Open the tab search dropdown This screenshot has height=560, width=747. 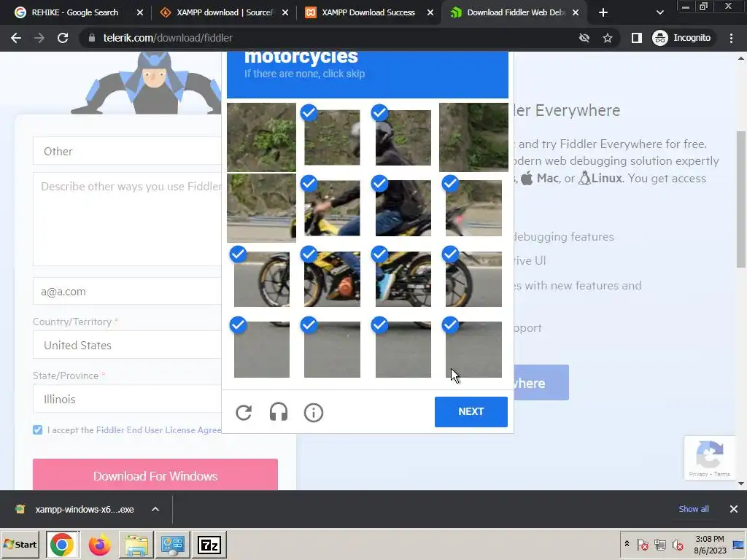(659, 12)
